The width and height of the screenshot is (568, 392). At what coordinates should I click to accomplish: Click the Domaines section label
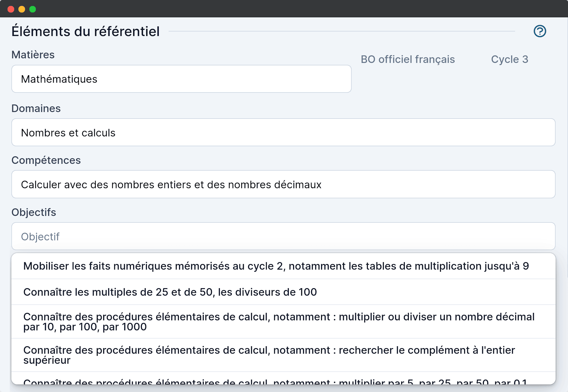36,108
